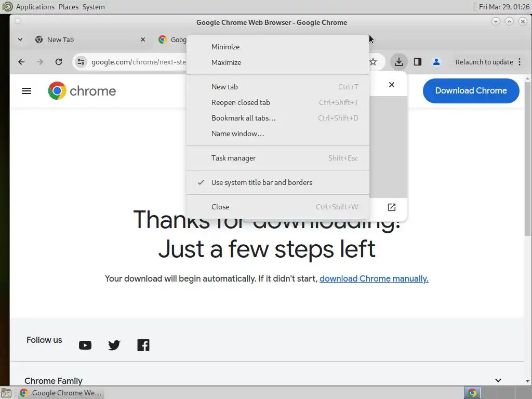Image resolution: width=532 pixels, height=399 pixels.
Task: Open the YouTube follow icon
Action: (85, 345)
